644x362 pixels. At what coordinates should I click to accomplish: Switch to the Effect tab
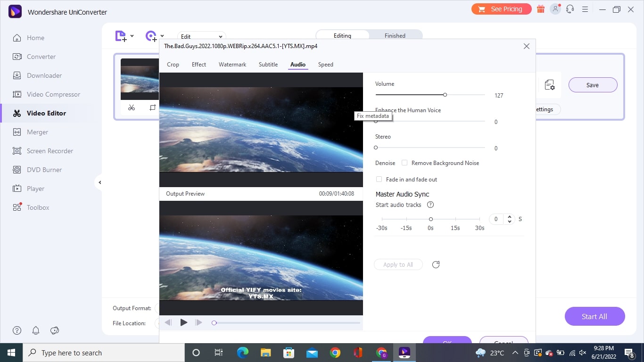199,65
